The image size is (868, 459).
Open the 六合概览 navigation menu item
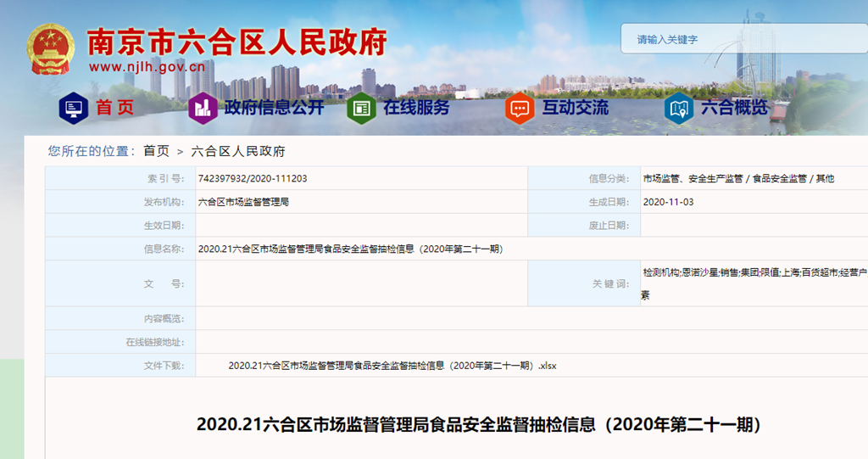(x=734, y=108)
